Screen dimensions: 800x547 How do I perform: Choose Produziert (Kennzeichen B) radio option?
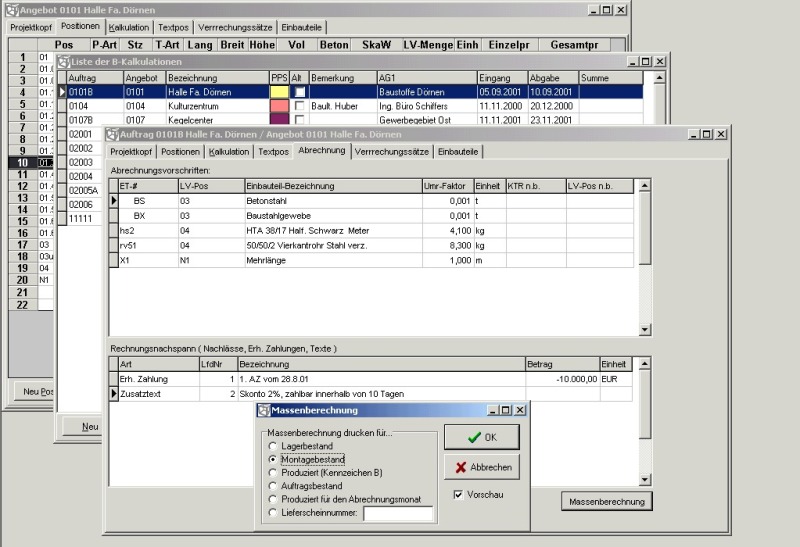click(x=272, y=473)
